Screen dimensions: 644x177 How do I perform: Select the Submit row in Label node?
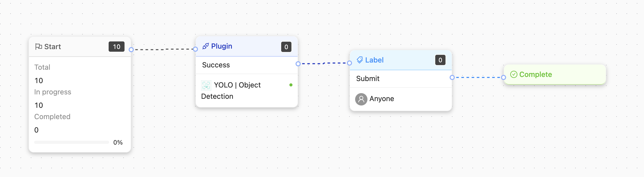[401, 79]
